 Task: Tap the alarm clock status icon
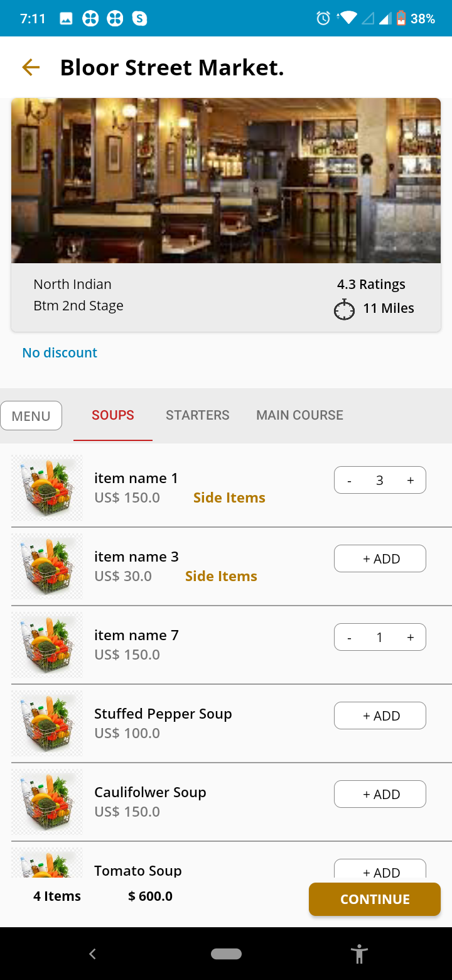(323, 19)
